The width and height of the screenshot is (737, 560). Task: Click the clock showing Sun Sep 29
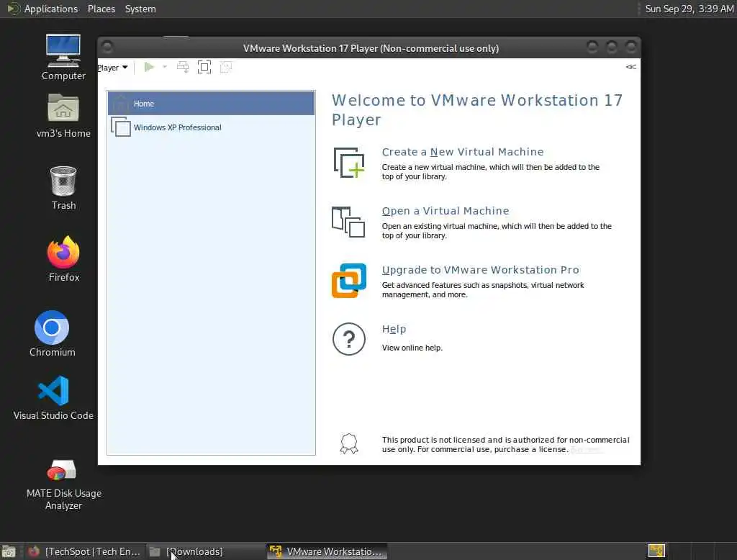pyautogui.click(x=689, y=9)
